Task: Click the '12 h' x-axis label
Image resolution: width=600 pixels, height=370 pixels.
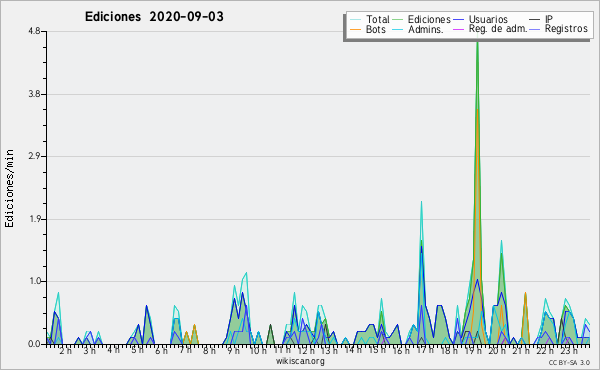Action: pyautogui.click(x=306, y=351)
